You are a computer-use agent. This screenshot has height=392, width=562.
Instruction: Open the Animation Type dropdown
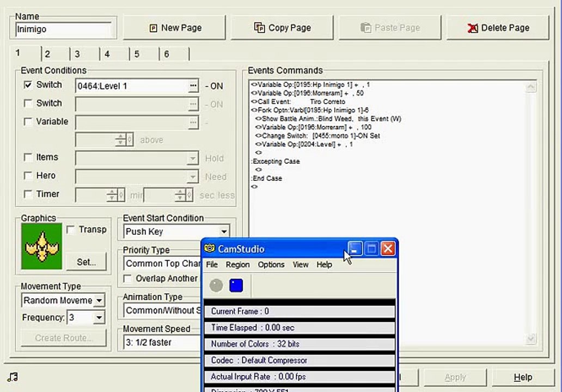pos(162,310)
